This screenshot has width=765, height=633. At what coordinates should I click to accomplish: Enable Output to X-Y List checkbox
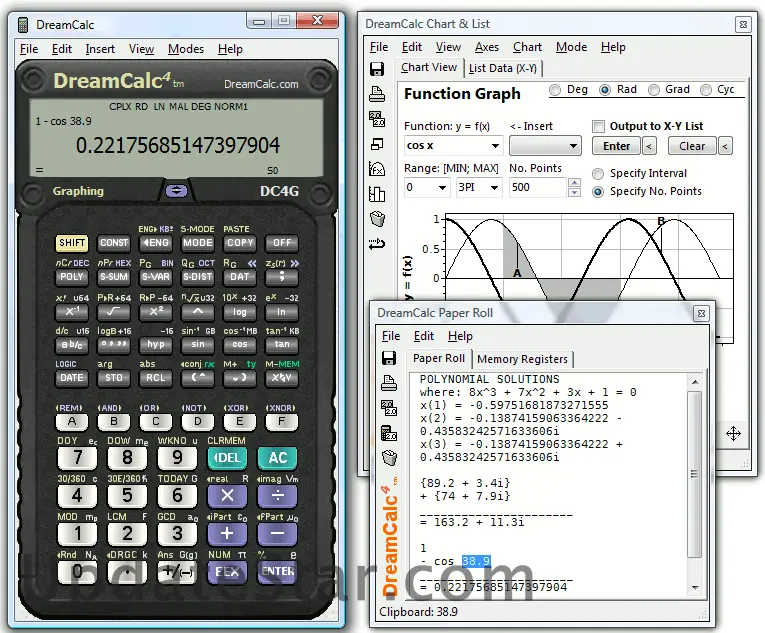[x=598, y=126]
